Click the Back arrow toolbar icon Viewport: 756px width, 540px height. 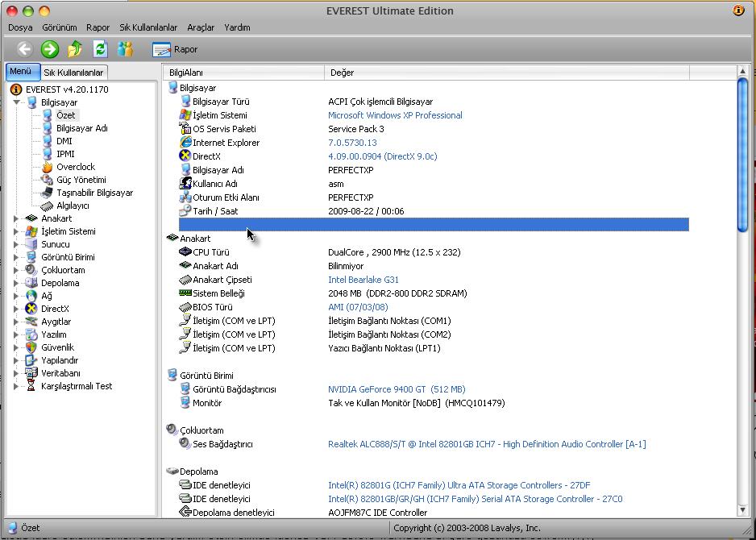[25, 49]
